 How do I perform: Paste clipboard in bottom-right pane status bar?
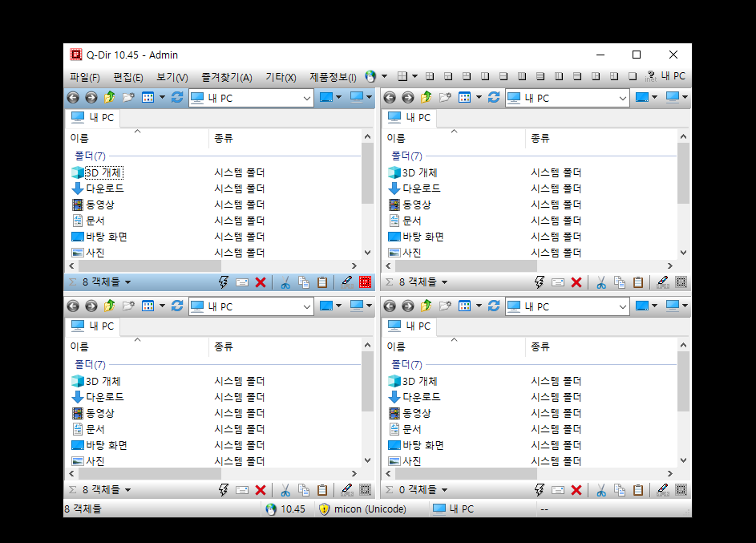click(x=638, y=490)
